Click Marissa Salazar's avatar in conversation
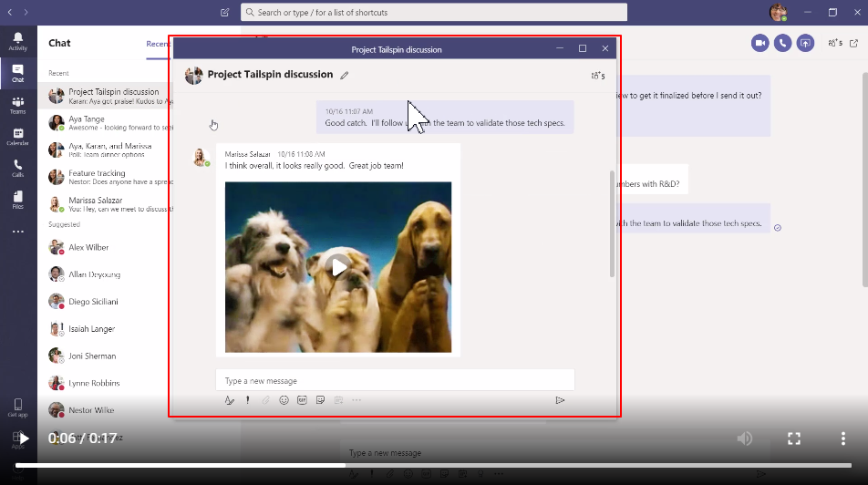The image size is (868, 485). 201,157
